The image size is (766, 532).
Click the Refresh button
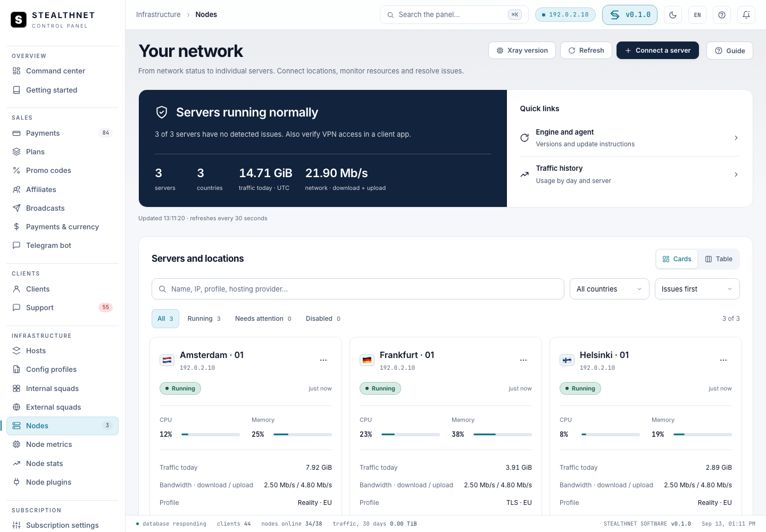pyautogui.click(x=586, y=51)
